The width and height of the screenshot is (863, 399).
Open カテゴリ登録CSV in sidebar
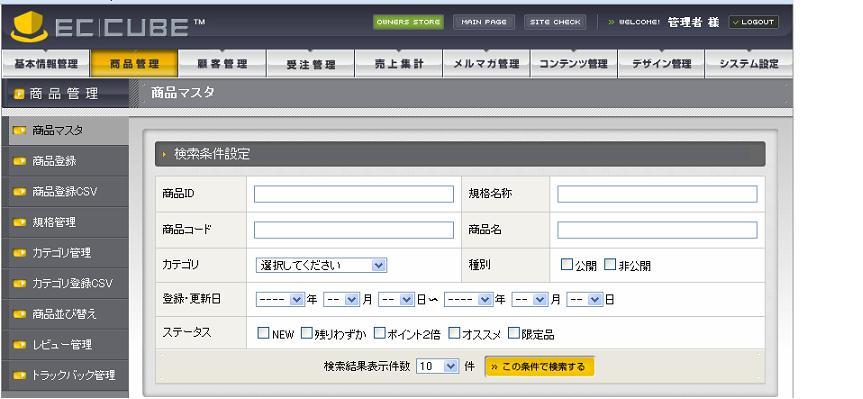pyautogui.click(x=65, y=283)
